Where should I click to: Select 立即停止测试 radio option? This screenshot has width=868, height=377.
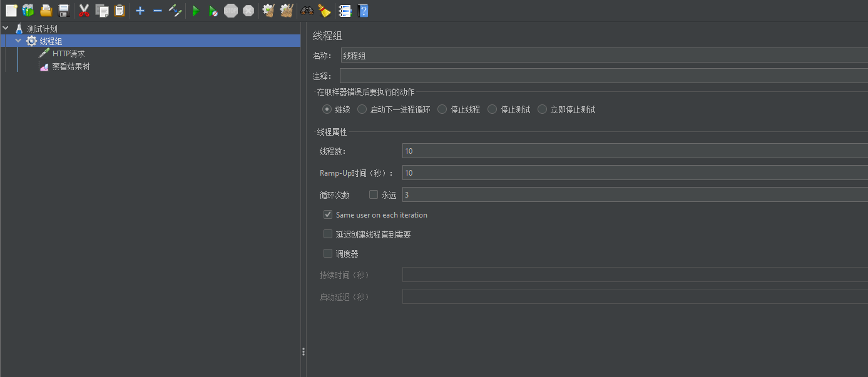[x=542, y=109]
